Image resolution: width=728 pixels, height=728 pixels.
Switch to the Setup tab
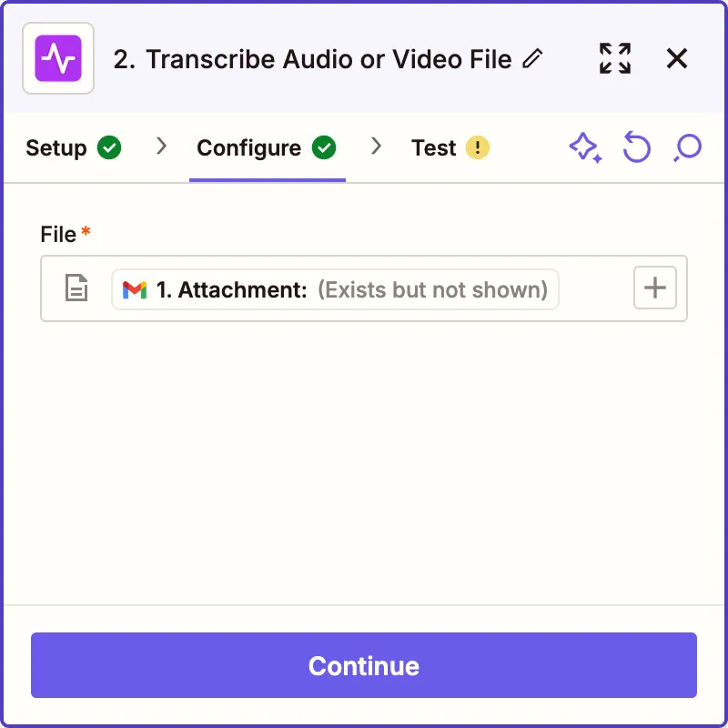click(x=56, y=148)
